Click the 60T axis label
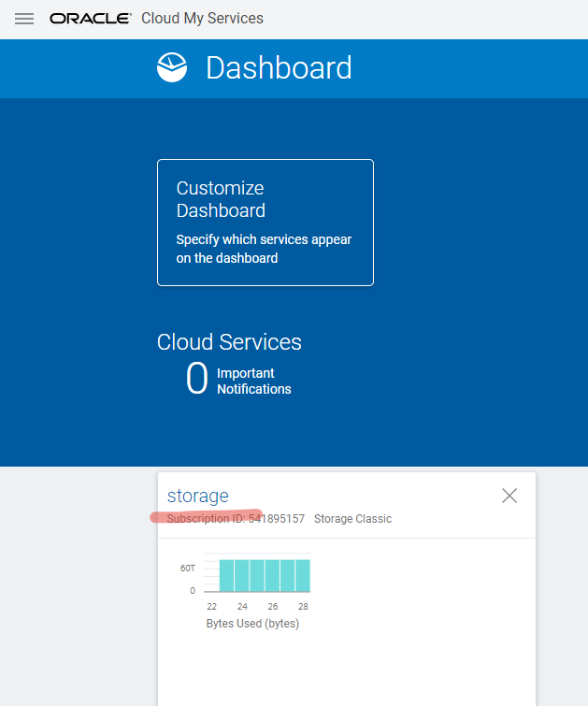 tap(187, 569)
